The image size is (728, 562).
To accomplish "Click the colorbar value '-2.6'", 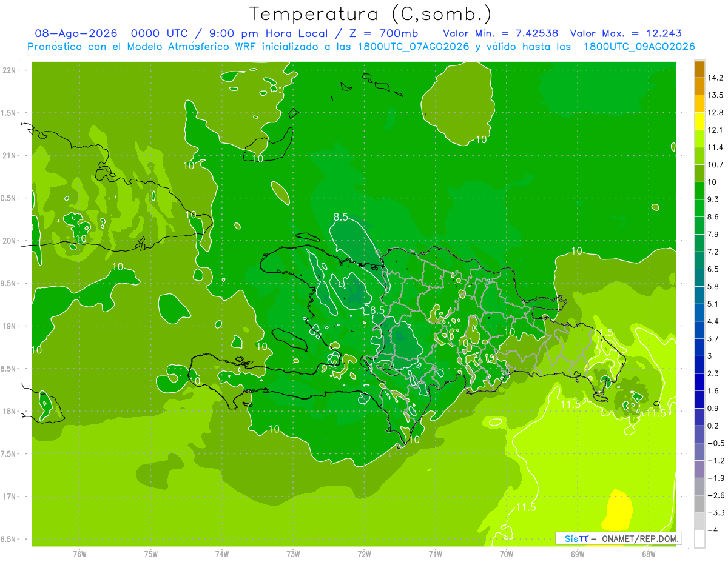I will coord(716,495).
